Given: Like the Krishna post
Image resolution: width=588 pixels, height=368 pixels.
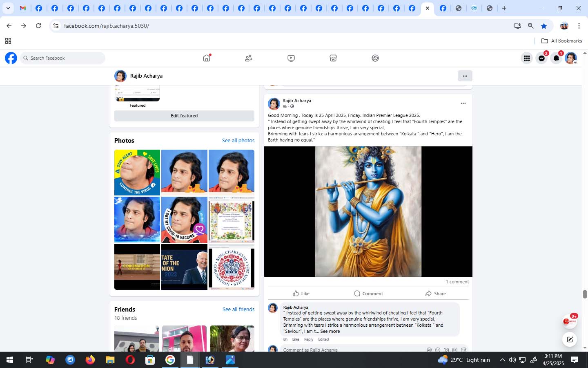Looking at the screenshot, I should [x=301, y=294].
